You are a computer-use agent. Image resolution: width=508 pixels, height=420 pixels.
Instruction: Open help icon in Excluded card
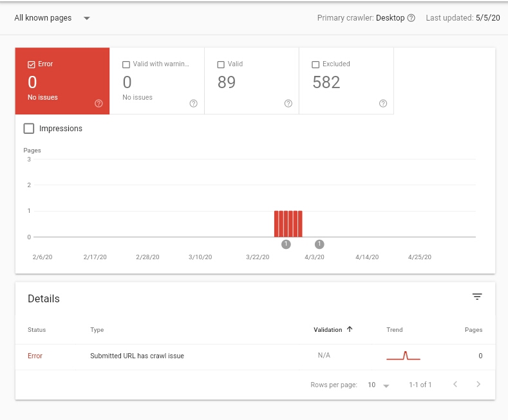[383, 103]
